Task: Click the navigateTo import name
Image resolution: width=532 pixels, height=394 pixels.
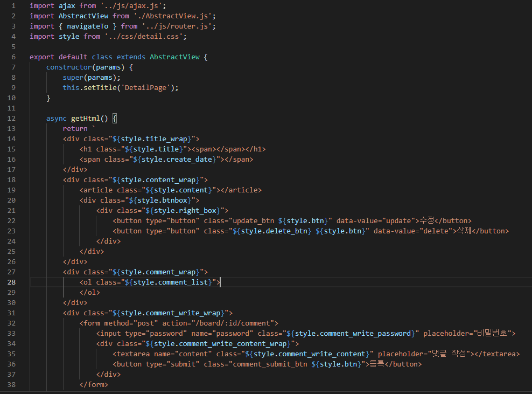Action: (88, 26)
